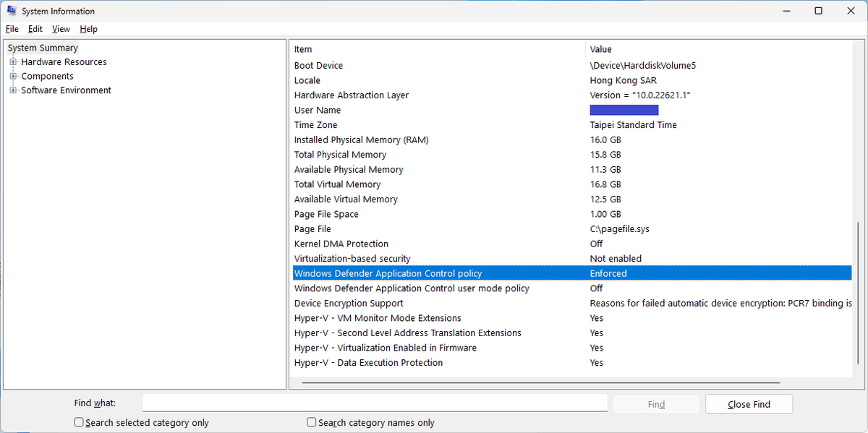868x433 pixels.
Task: Enable Search selected category only checkbox
Action: tap(79, 422)
